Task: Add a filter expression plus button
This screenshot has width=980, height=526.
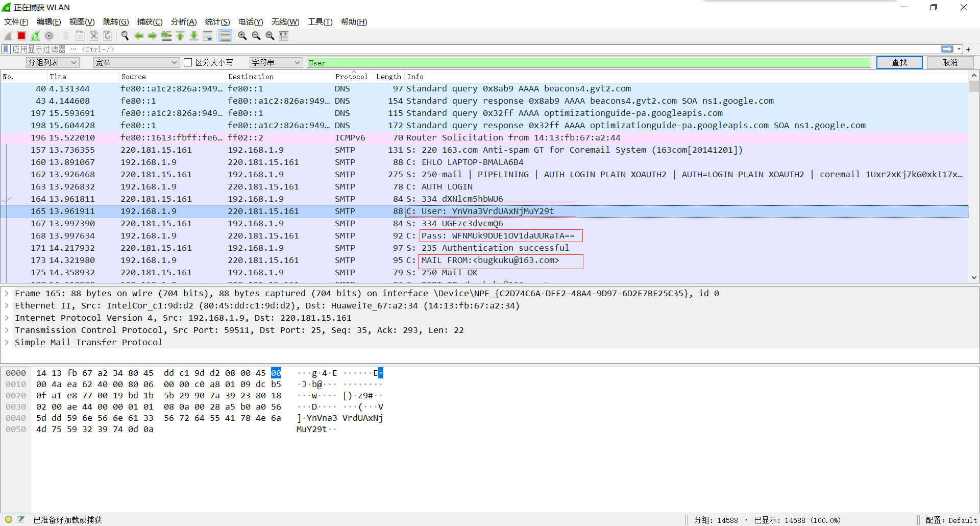Action: click(x=968, y=49)
